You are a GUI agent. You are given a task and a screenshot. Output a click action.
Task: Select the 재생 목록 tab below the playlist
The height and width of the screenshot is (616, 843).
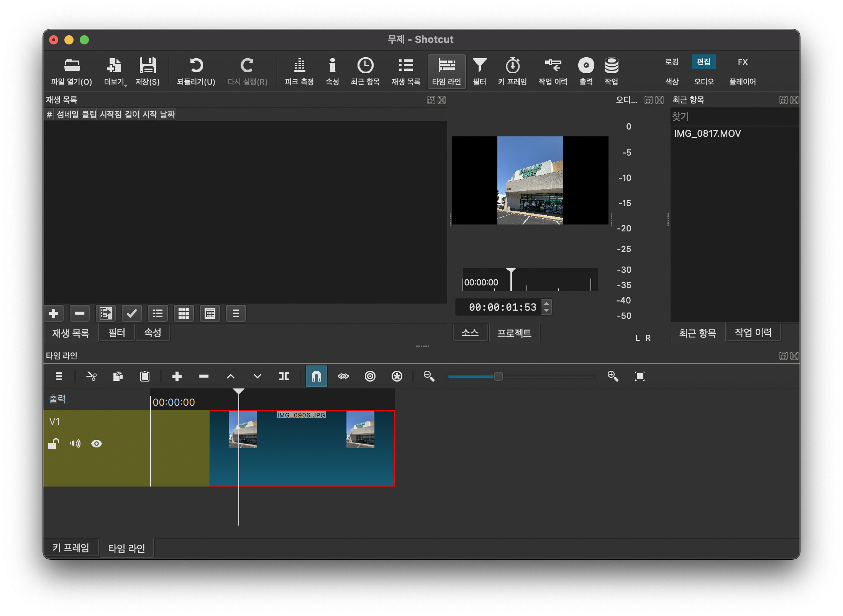71,333
